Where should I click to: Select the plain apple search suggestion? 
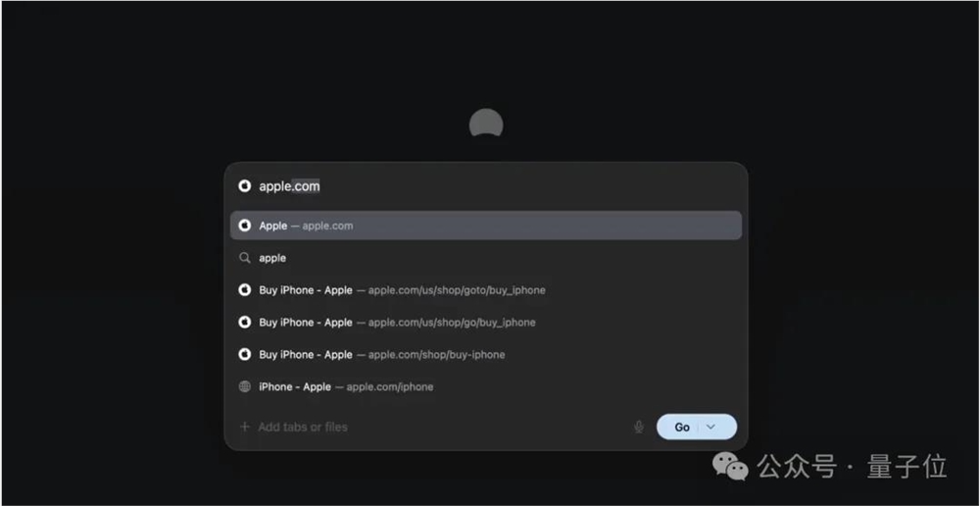point(486,258)
